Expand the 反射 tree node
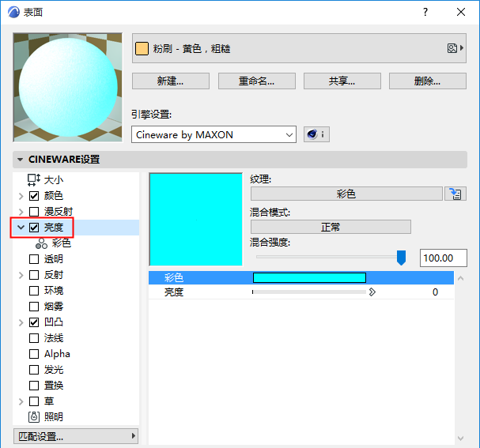480x448 pixels. tap(21, 275)
